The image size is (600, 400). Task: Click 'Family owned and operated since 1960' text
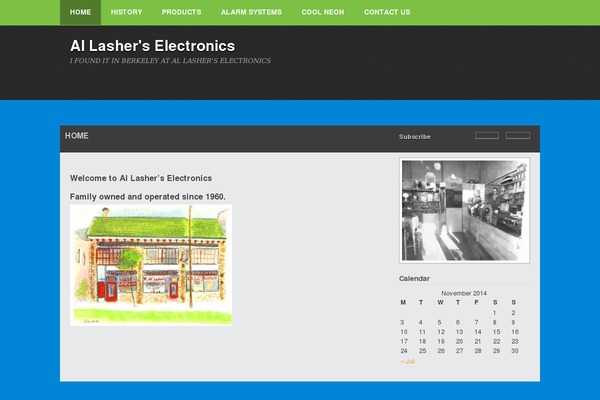pos(148,197)
